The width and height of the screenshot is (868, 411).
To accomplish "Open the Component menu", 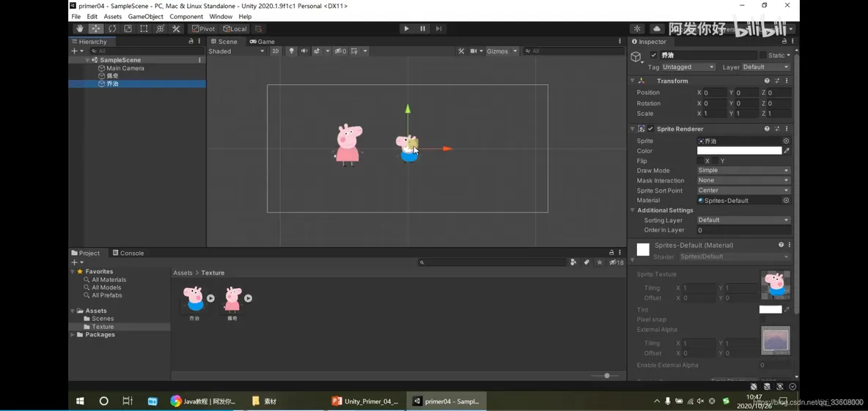I will coord(186,17).
